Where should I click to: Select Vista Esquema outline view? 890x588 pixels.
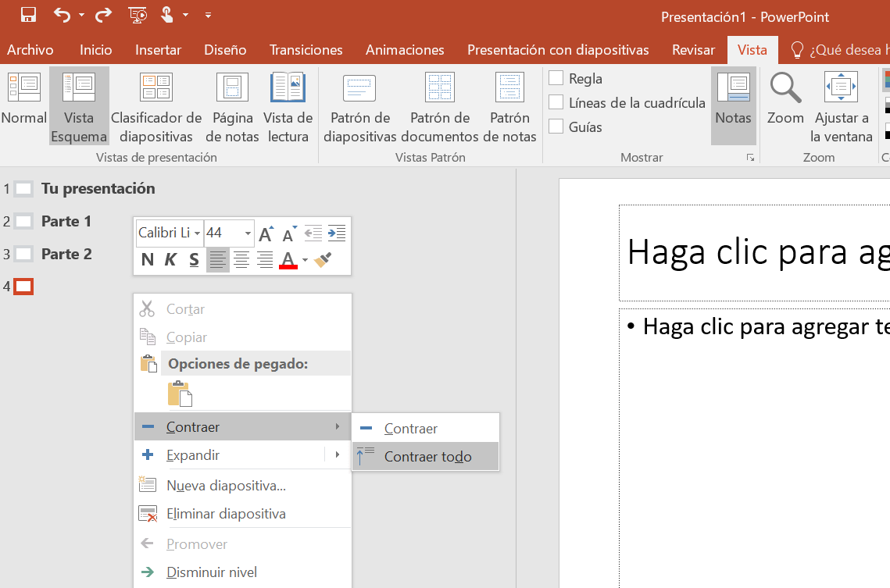coord(79,105)
